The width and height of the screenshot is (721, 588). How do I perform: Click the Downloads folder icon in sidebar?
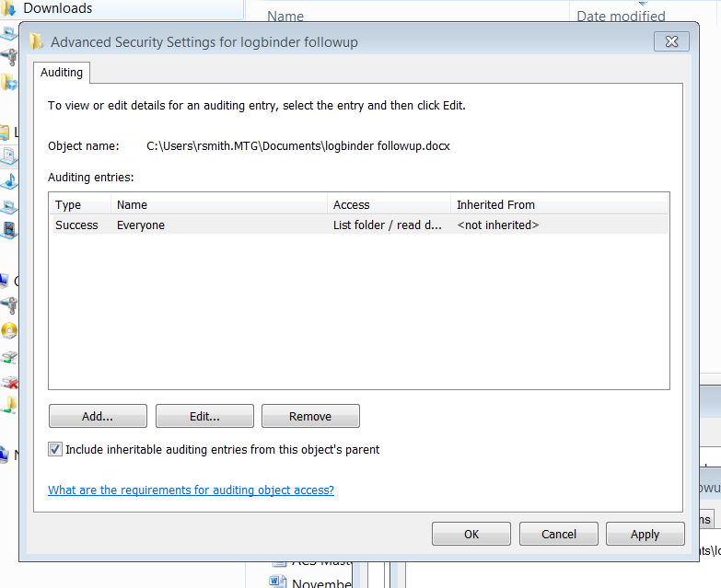click(9, 8)
